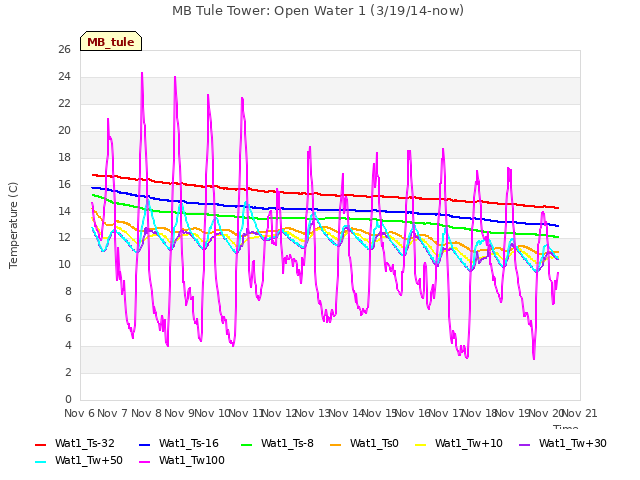This screenshot has height=480, width=640.
Task: Click the Temperature (C) axis label
Action: [13, 225]
